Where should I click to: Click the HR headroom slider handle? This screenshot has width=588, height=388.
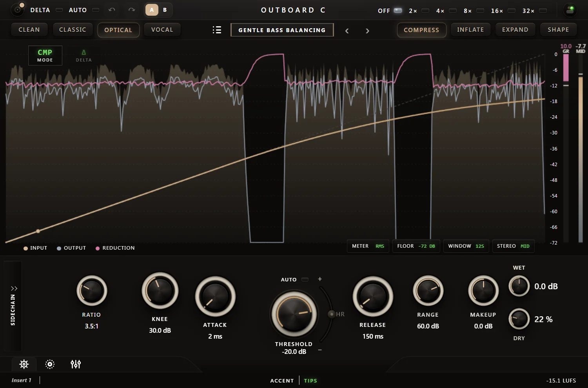[x=332, y=314]
